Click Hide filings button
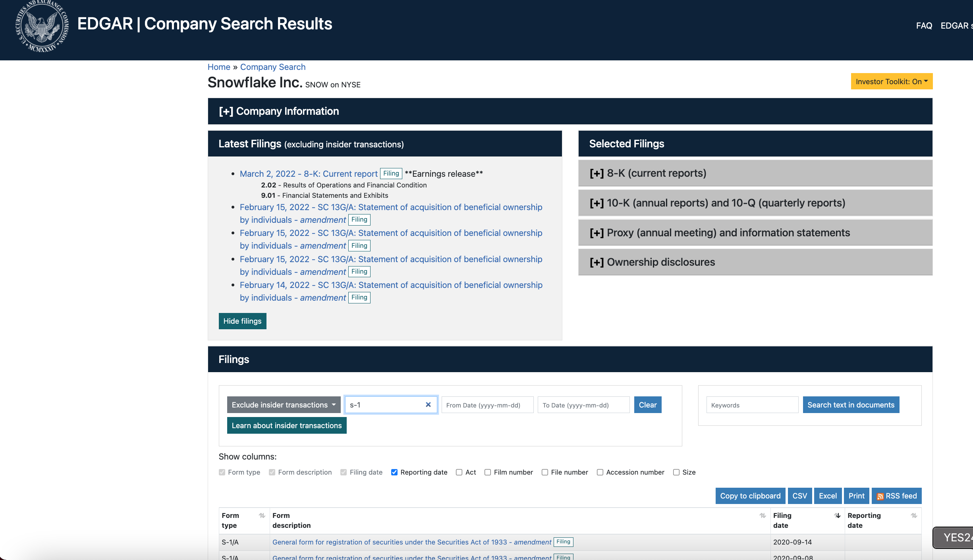973x560 pixels. tap(242, 321)
